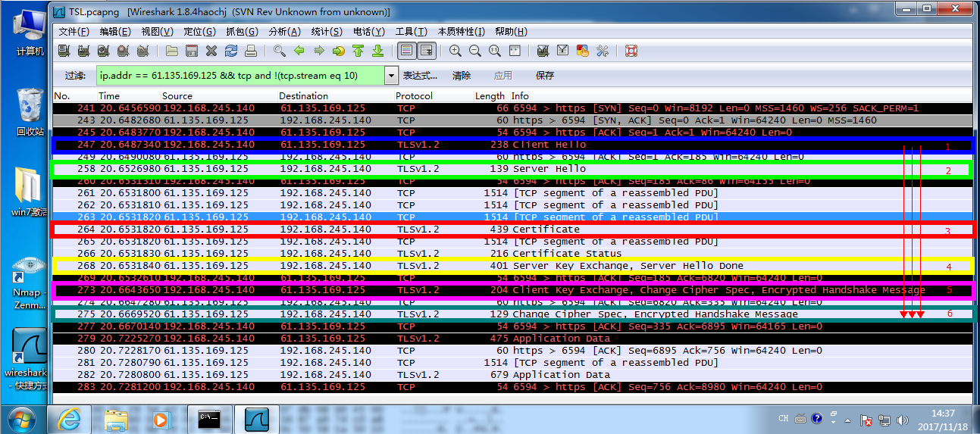This screenshot has width=980, height=434.
Task: Launch Internet Explorer from taskbar
Action: [69, 418]
